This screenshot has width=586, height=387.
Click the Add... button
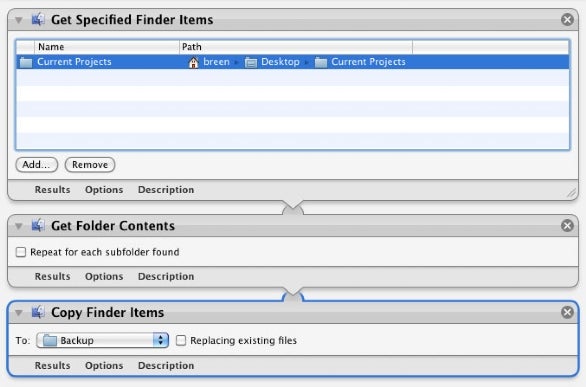point(37,165)
